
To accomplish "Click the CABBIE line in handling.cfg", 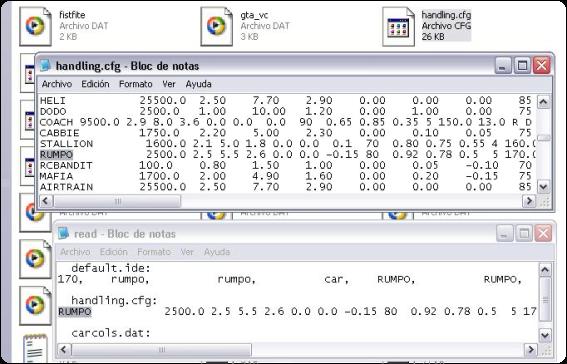I will (286, 133).
